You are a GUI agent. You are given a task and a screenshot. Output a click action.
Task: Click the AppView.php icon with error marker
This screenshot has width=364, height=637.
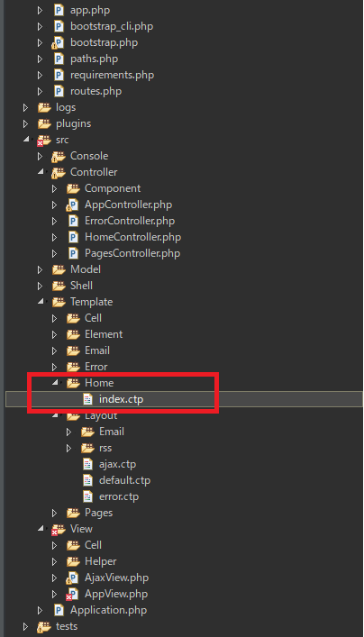[72, 594]
